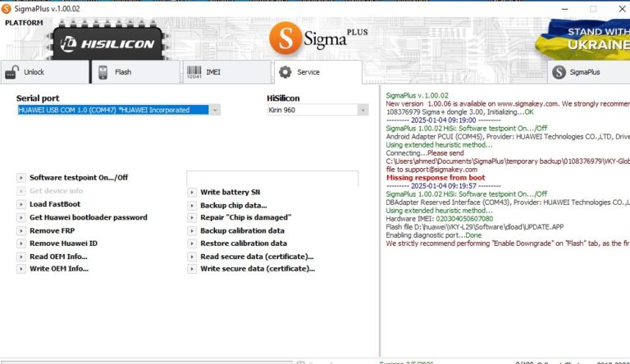Click arrow icon beside Backup calibration data
Image resolution: width=630 pixels, height=364 pixels.
tap(192, 230)
